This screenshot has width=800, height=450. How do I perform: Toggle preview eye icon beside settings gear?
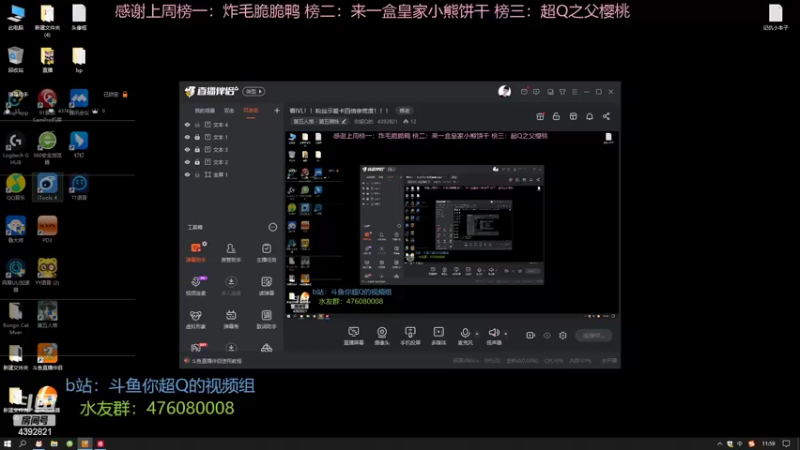pyautogui.click(x=547, y=335)
